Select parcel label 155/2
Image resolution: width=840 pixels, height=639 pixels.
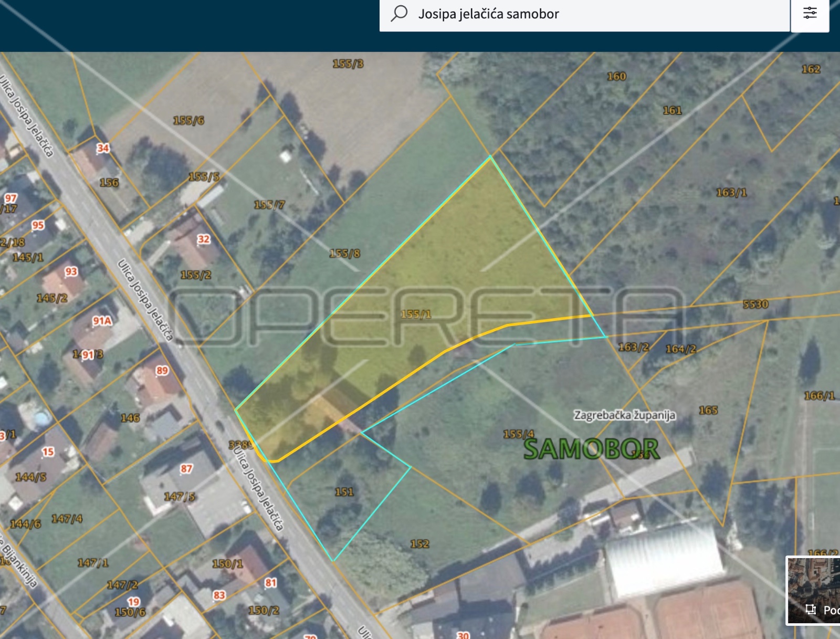[196, 275]
